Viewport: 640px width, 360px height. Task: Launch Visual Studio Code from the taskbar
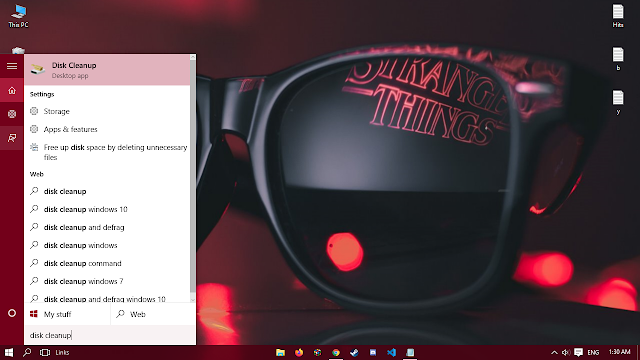click(391, 352)
